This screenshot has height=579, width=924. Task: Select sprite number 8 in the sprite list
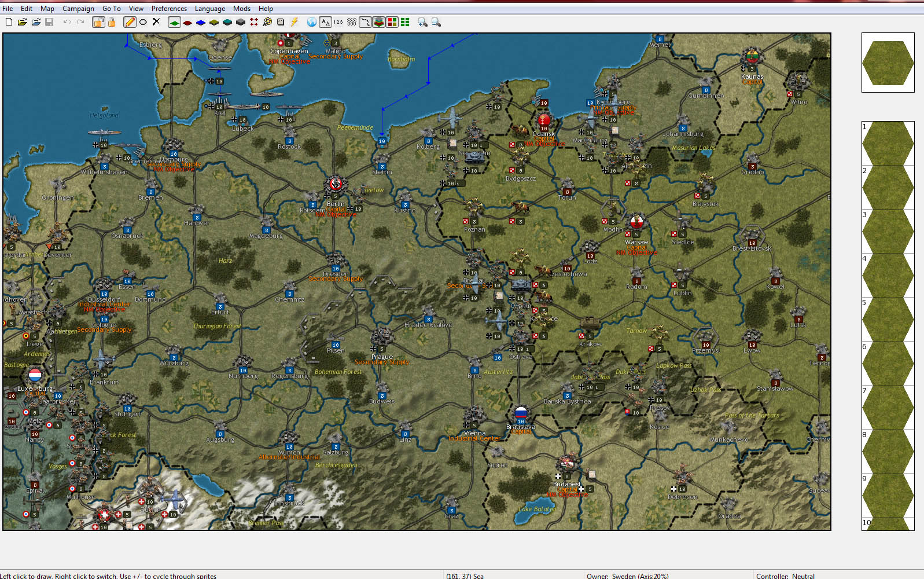tap(888, 452)
